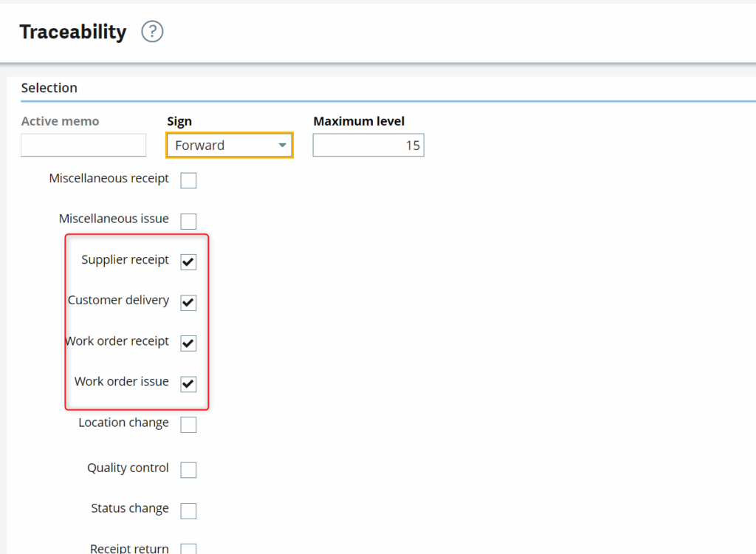The image size is (756, 554).
Task: Disable the Customer delivery checkbox
Action: tap(188, 302)
